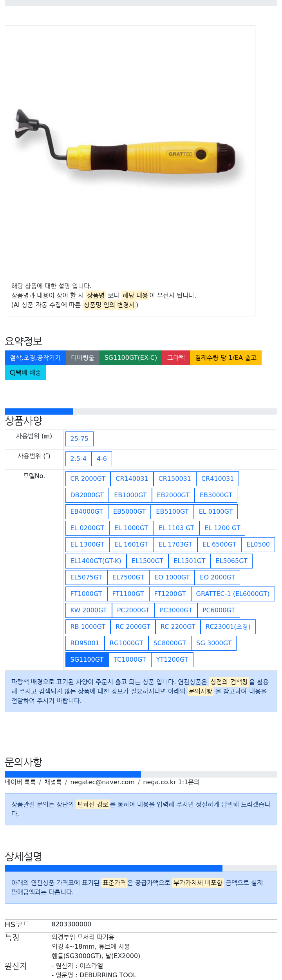Select model SG 3000GT

coord(214,643)
